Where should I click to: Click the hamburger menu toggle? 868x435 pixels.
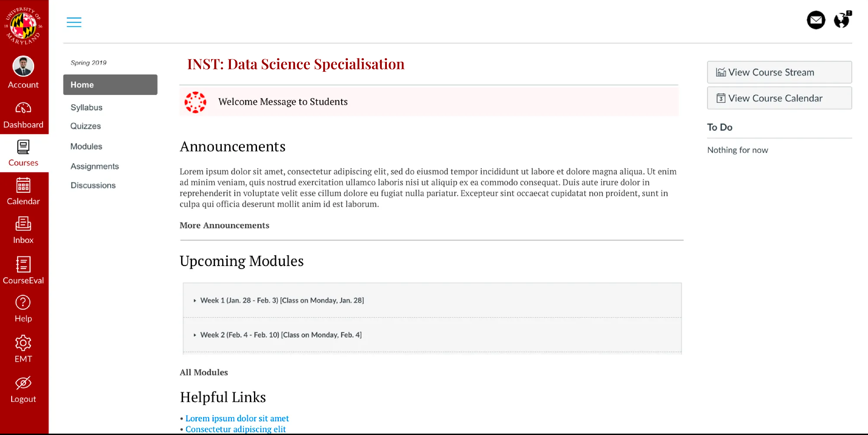tap(74, 22)
